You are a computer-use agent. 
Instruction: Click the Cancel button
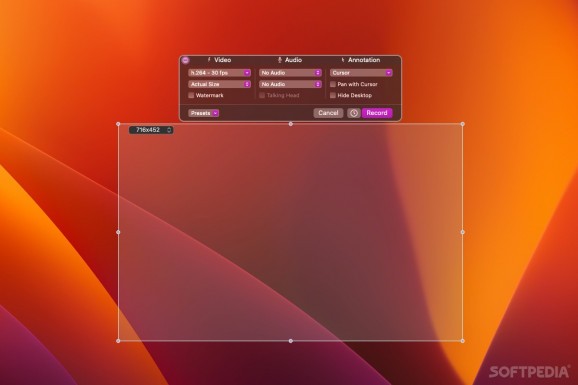point(328,113)
